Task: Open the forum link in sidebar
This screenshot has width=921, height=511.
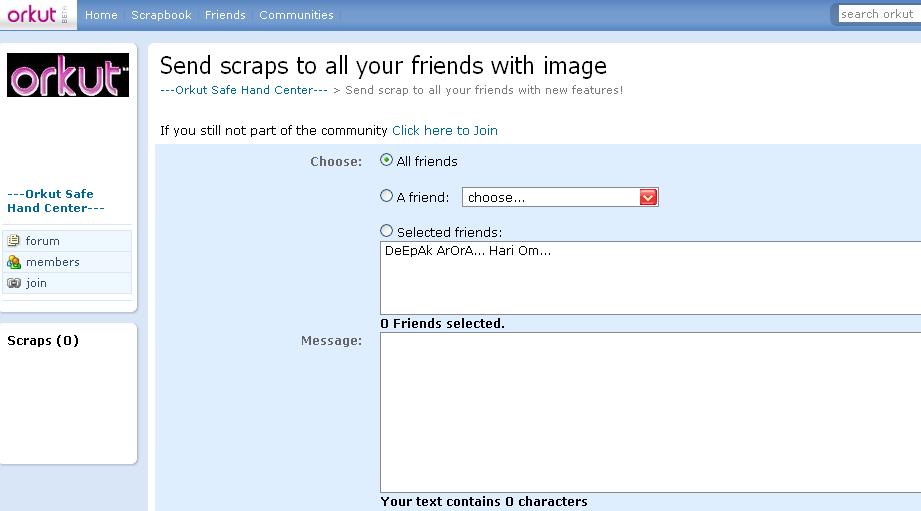Action: tap(42, 241)
